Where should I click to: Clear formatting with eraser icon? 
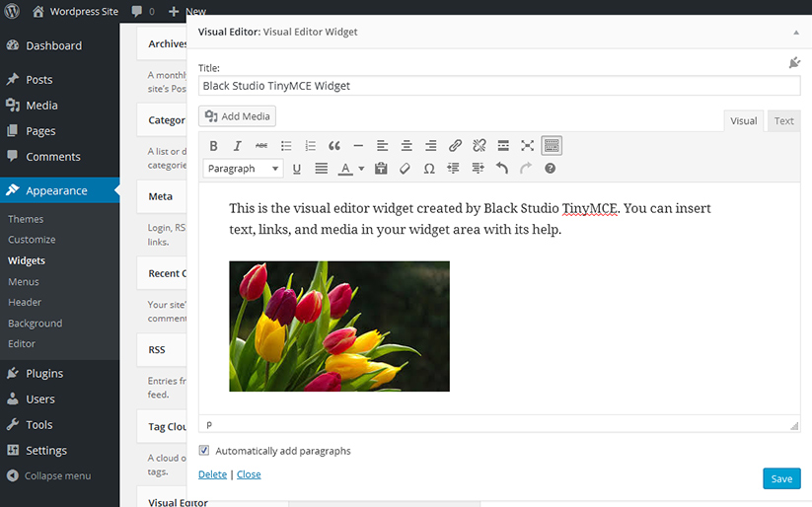[405, 169]
